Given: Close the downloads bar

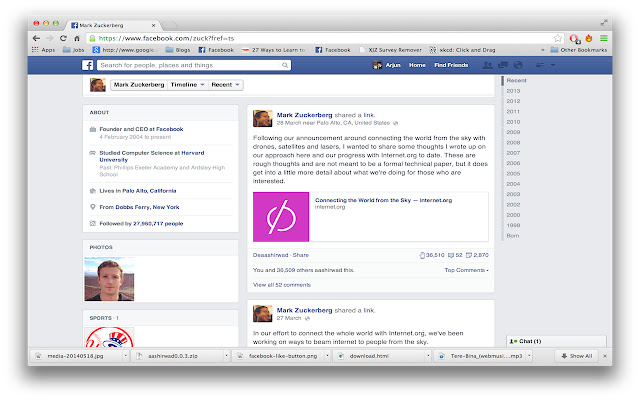Looking at the screenshot, I should (605, 356).
